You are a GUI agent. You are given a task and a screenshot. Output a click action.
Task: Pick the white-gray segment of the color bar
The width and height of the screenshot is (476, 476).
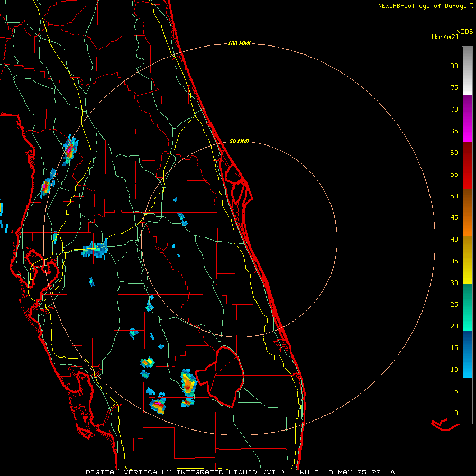[467, 71]
